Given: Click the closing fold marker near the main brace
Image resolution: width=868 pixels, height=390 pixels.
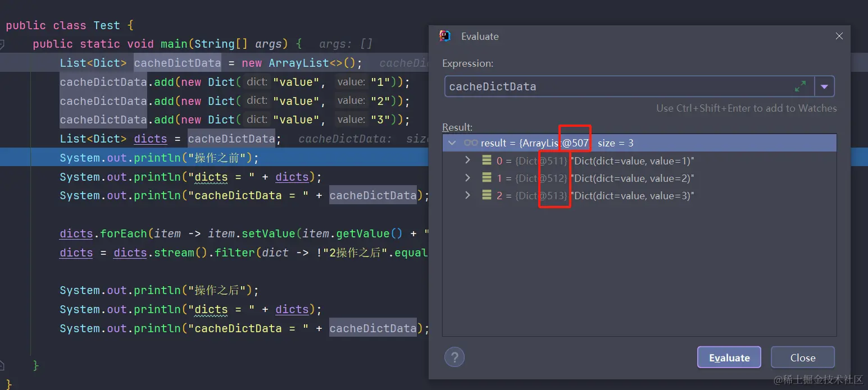Looking at the screenshot, I should tap(2, 365).
